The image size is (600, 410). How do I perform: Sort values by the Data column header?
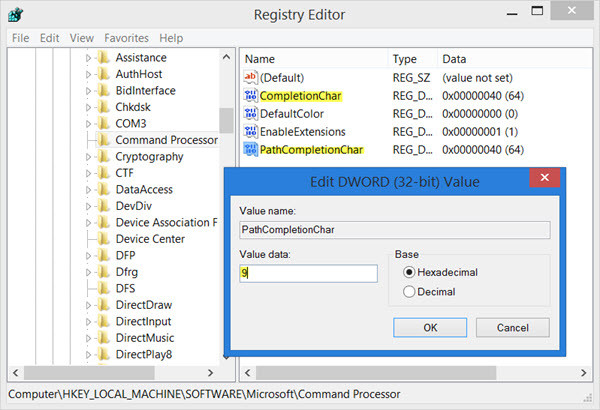515,59
